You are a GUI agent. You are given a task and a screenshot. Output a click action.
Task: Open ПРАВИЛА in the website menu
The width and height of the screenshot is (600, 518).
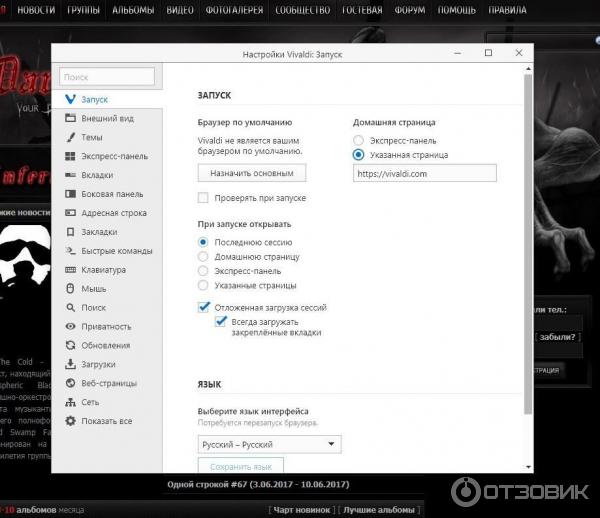[507, 10]
